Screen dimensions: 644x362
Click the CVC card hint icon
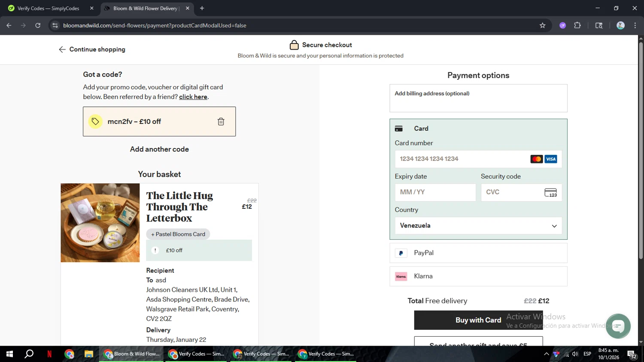pos(550,193)
